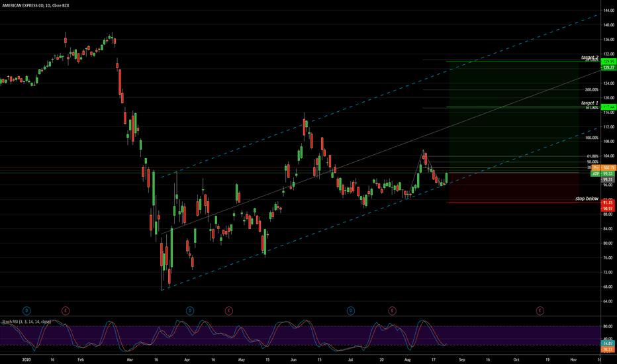Click the green 129.77 price label

pos(608,68)
